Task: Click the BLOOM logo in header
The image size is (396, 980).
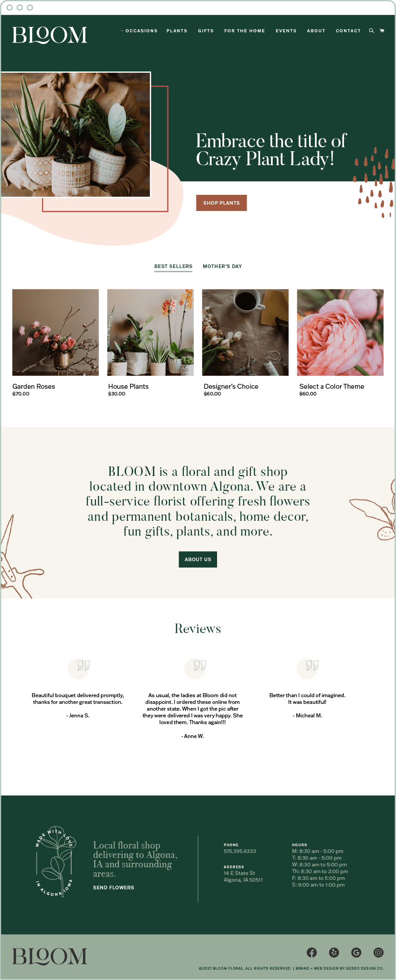Action: click(50, 35)
